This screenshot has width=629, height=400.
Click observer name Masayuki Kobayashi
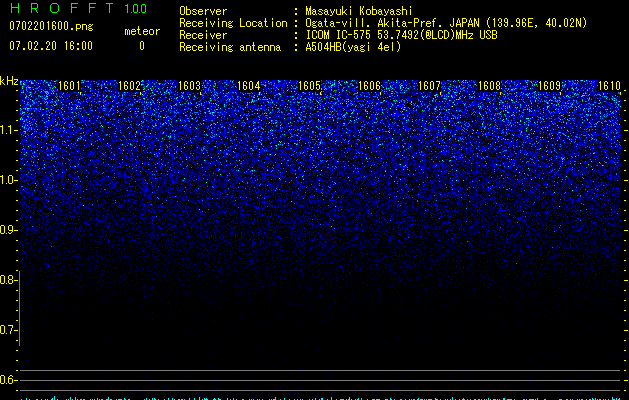pos(359,11)
